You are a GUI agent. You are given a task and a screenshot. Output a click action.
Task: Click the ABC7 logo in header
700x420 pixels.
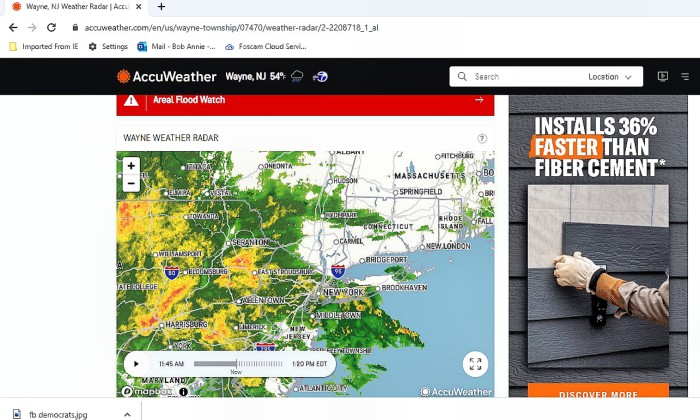[321, 77]
